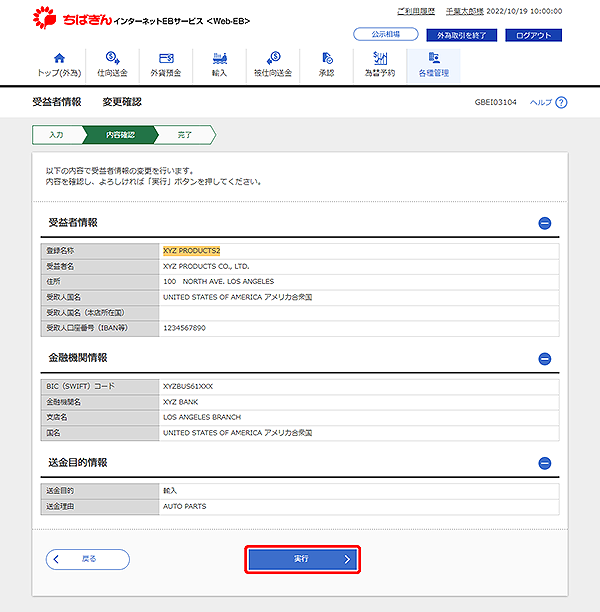The width and height of the screenshot is (600, 612).
Task: Select the 完了 step tab
Action: pyautogui.click(x=184, y=135)
